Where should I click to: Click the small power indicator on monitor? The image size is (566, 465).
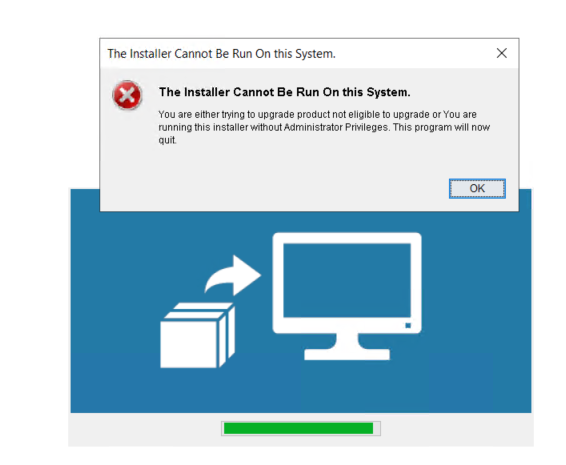point(408,325)
